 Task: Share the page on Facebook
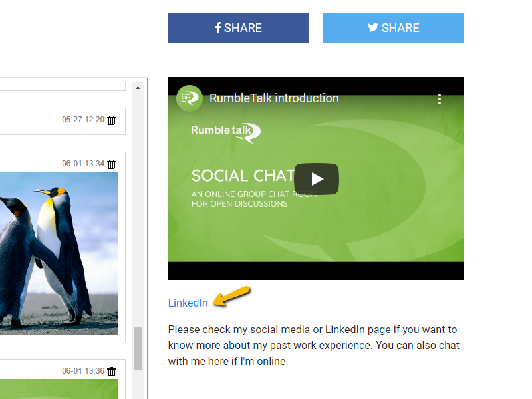238,28
